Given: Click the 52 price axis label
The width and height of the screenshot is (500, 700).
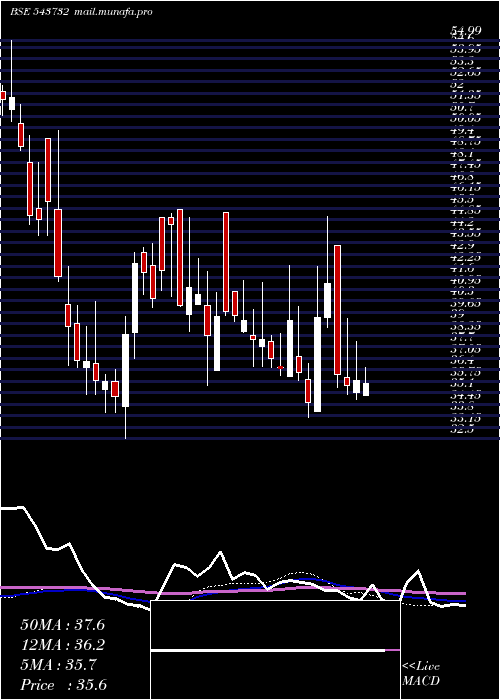Looking at the screenshot, I should (457, 84).
